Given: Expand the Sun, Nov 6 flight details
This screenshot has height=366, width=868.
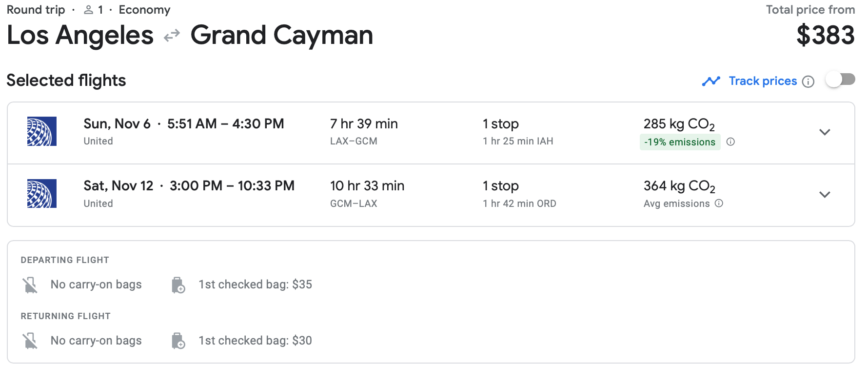Looking at the screenshot, I should tap(825, 132).
